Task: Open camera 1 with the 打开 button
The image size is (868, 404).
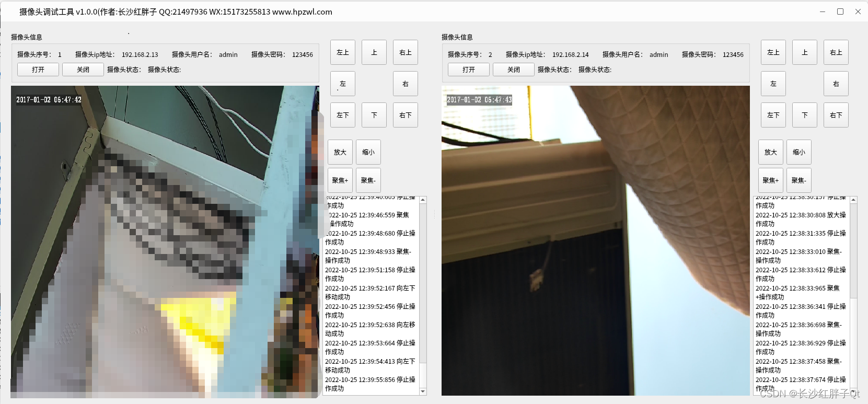Action: (38, 70)
